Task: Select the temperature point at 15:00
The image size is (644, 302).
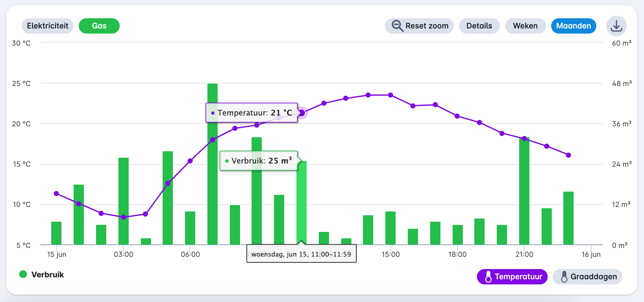Action: click(x=390, y=95)
